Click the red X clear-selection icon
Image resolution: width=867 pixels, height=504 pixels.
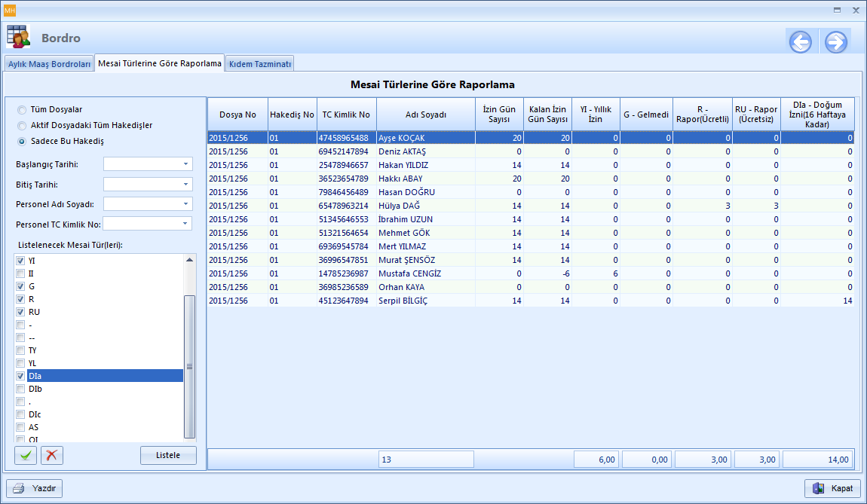52,455
